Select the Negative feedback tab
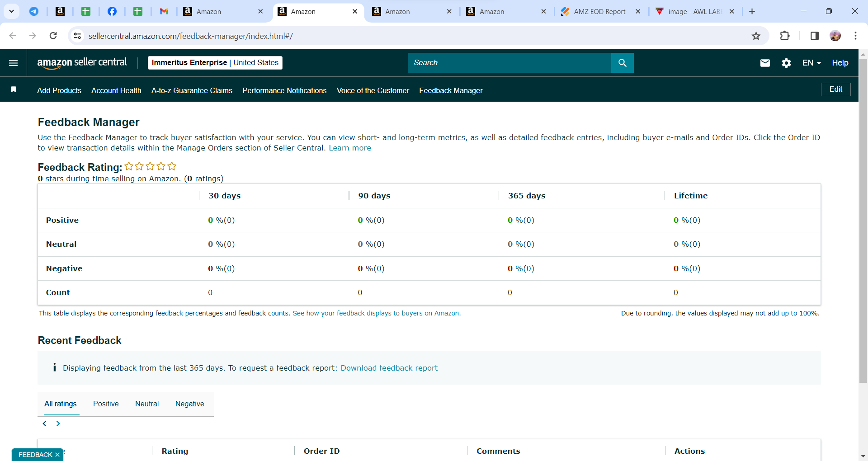 tap(190, 404)
